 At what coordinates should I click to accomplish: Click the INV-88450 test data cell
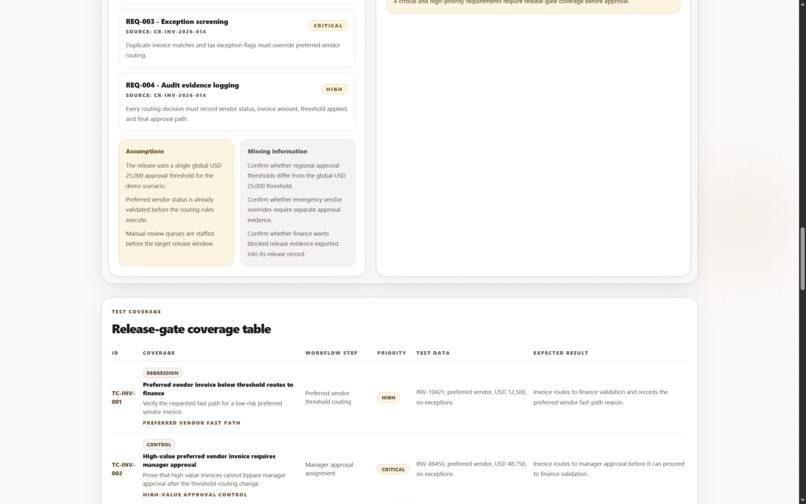coord(471,469)
